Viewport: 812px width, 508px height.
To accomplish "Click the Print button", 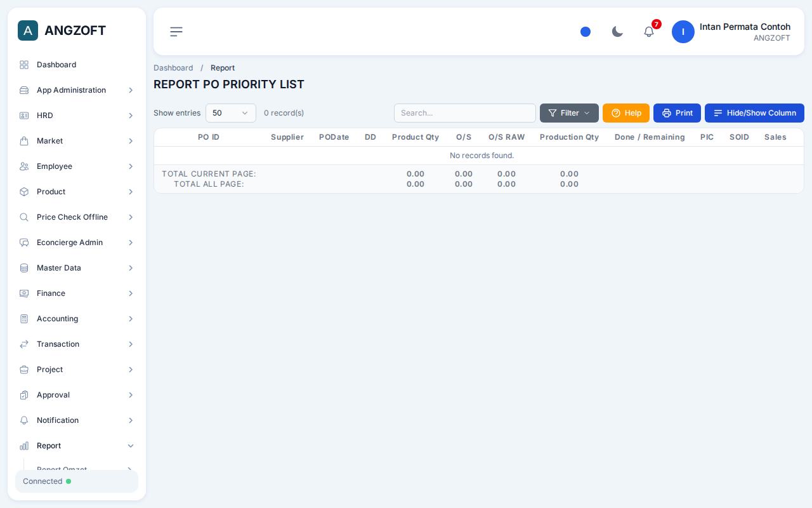I will [x=677, y=113].
